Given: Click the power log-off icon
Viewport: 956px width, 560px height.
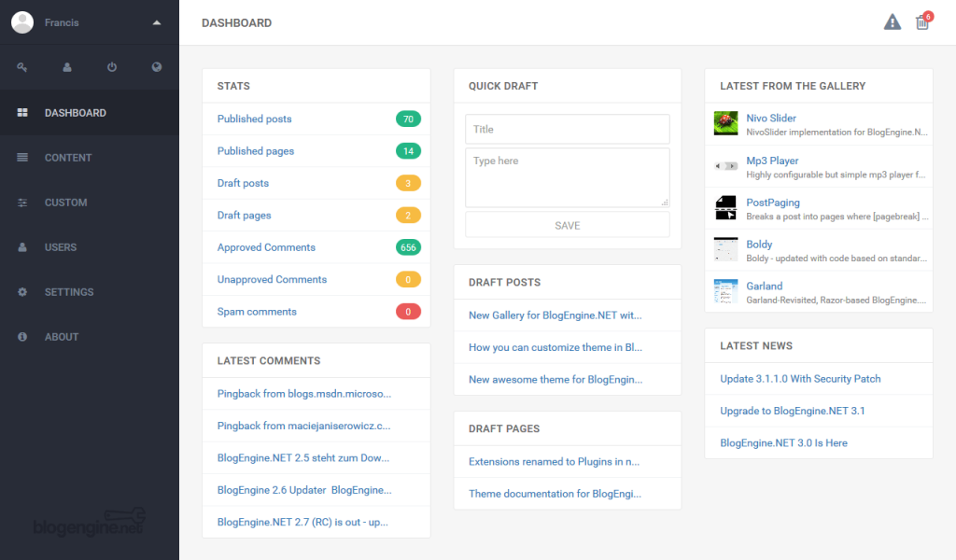Looking at the screenshot, I should [x=112, y=67].
